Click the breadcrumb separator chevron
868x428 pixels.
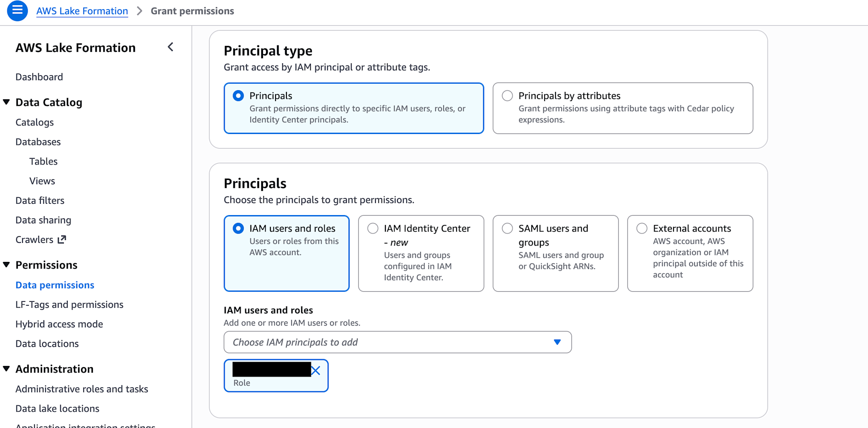139,11
